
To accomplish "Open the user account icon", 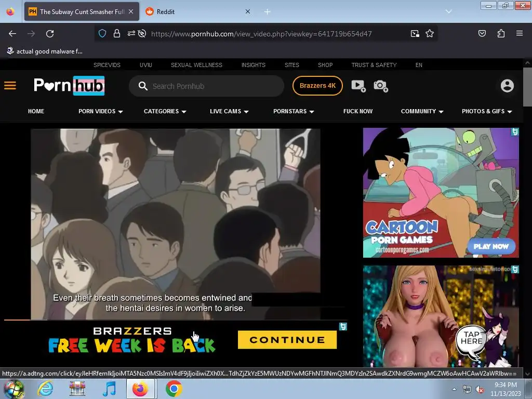I will [x=507, y=86].
